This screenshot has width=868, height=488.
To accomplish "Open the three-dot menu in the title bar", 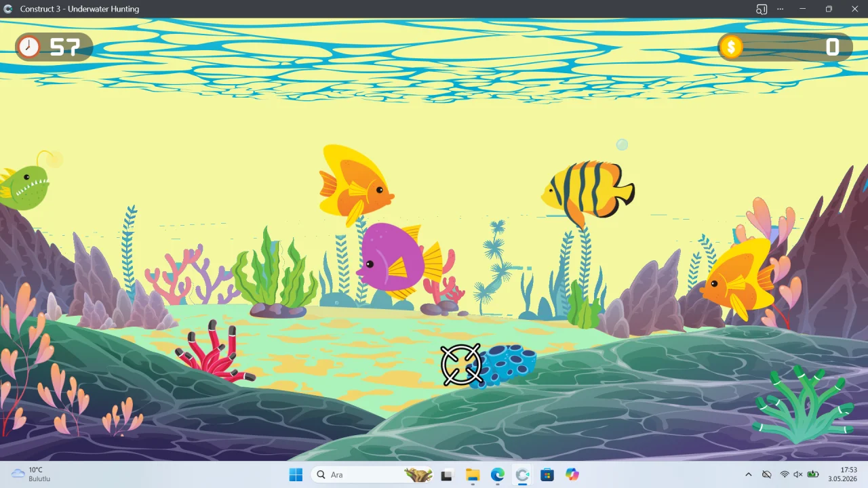I will [x=781, y=9].
